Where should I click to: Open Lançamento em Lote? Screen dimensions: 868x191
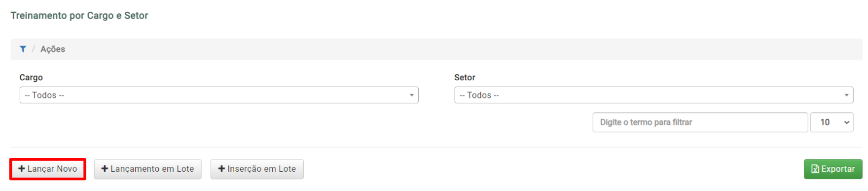click(x=148, y=169)
